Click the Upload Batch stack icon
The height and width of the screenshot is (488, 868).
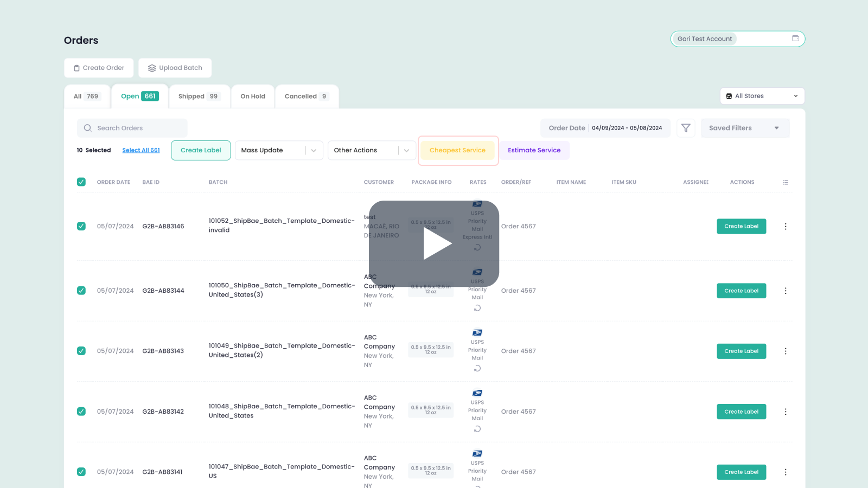pyautogui.click(x=152, y=68)
